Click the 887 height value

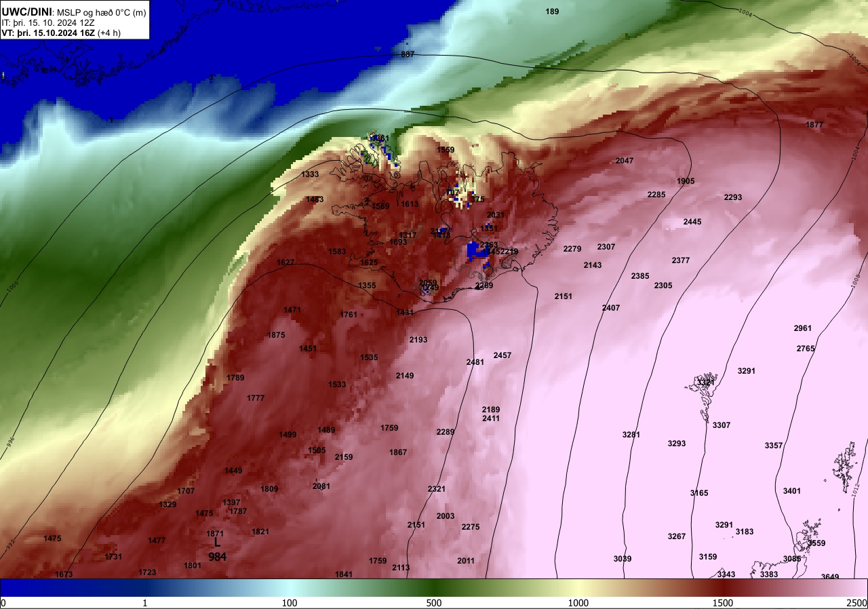pos(408,54)
